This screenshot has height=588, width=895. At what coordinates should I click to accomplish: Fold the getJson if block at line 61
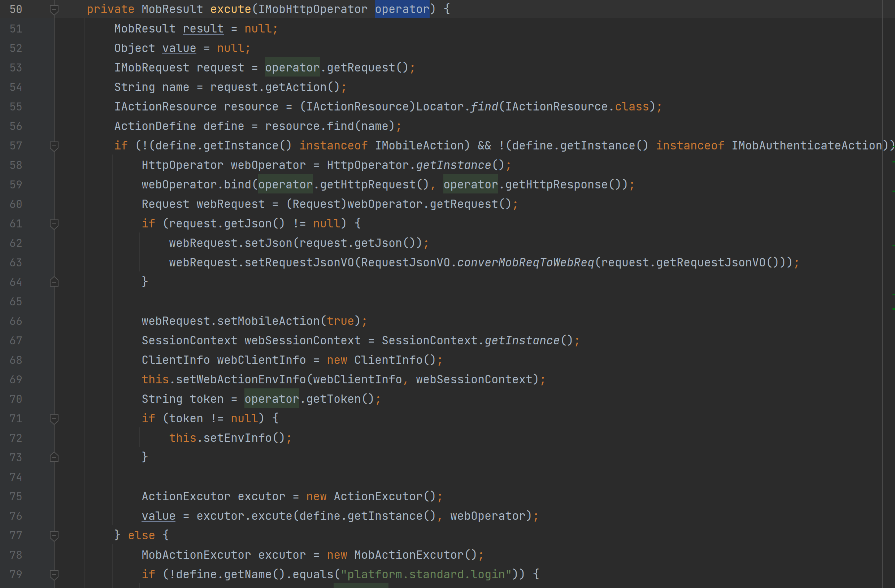[x=54, y=224]
